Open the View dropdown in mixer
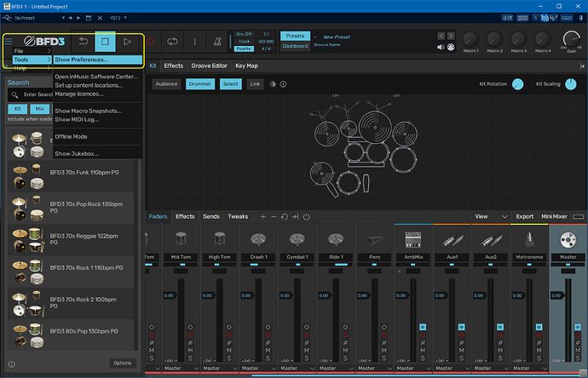This screenshot has height=378, width=588. point(491,217)
